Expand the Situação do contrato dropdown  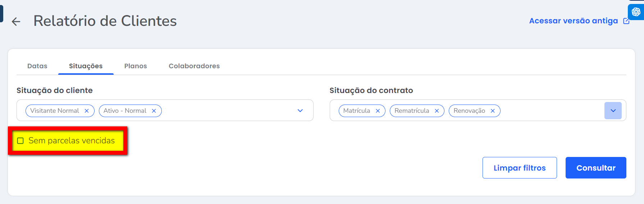click(613, 111)
